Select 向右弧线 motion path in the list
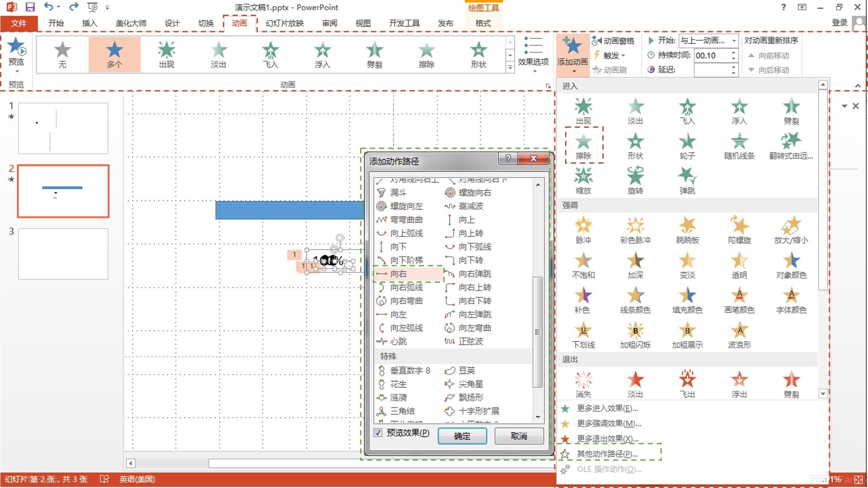This screenshot has width=868, height=488. (406, 287)
